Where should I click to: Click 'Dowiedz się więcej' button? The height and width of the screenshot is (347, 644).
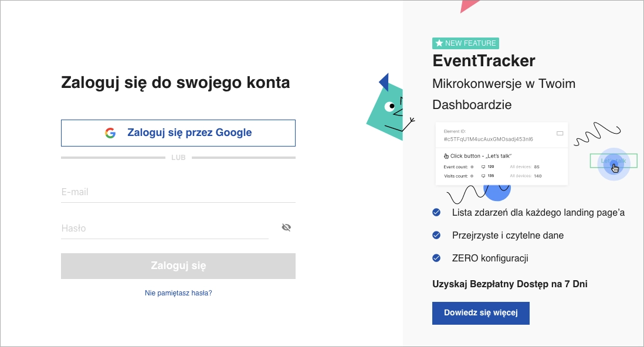point(481,313)
